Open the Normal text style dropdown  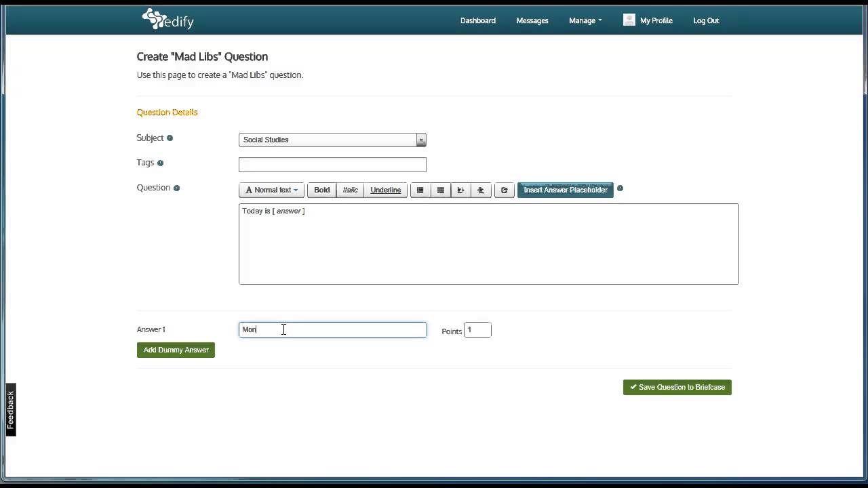tap(271, 190)
